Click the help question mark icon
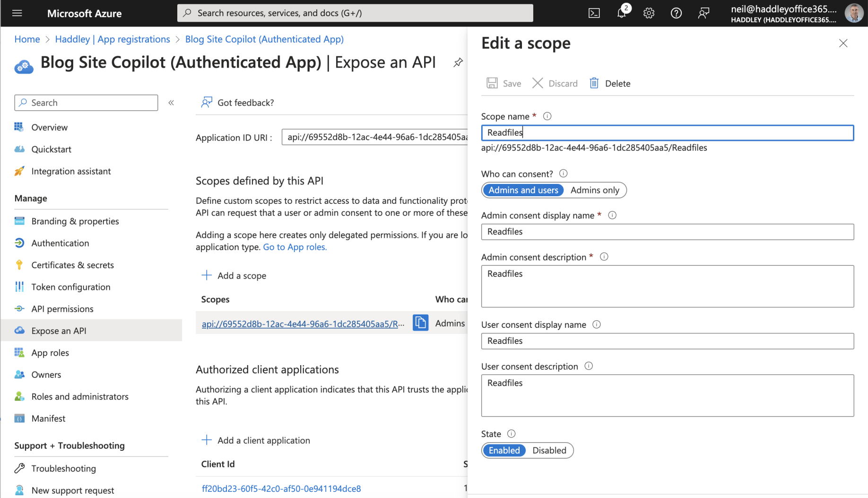This screenshot has height=498, width=868. tap(676, 13)
